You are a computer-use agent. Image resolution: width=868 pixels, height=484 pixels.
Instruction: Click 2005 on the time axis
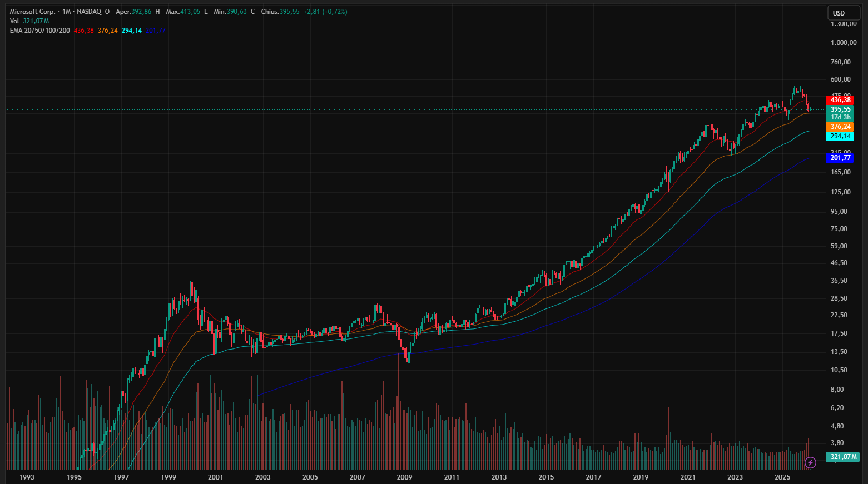pos(310,477)
